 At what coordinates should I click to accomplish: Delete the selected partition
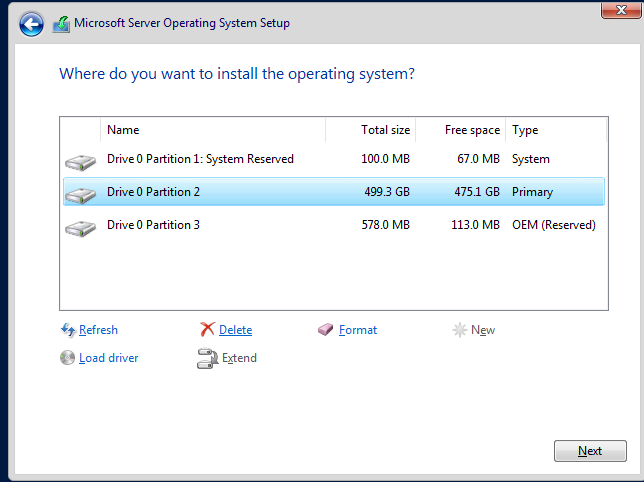(x=235, y=330)
